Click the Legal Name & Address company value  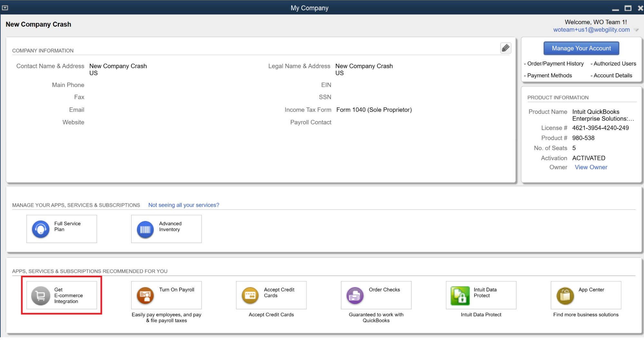[x=364, y=69]
